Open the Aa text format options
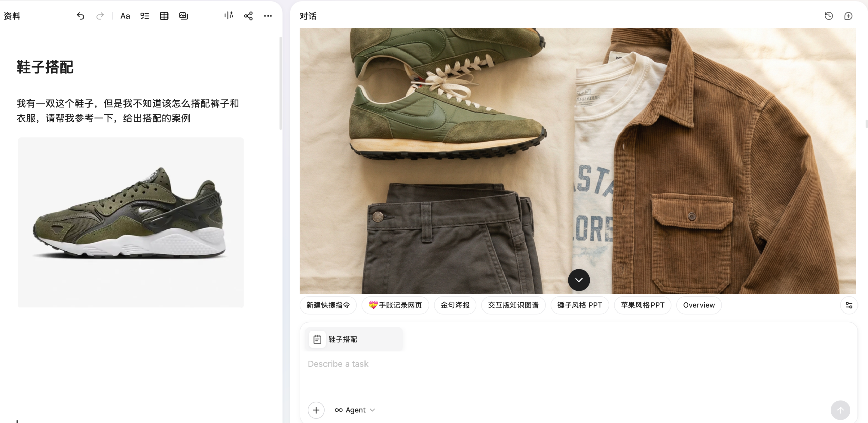The width and height of the screenshot is (868, 423). (x=125, y=16)
